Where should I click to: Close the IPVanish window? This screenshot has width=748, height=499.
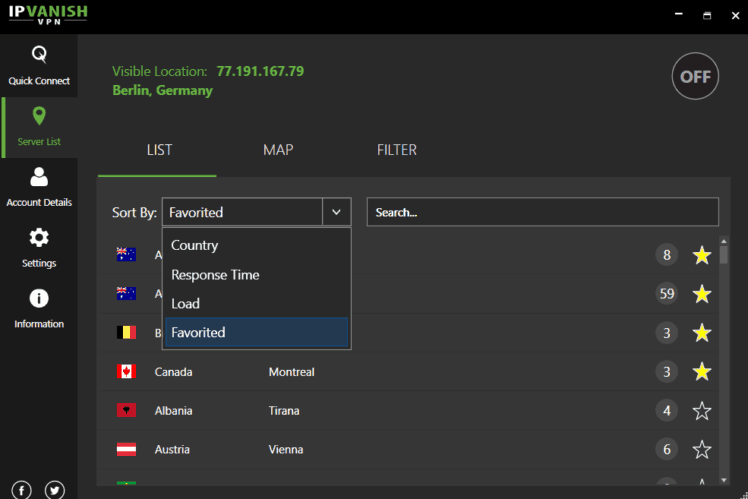735,16
